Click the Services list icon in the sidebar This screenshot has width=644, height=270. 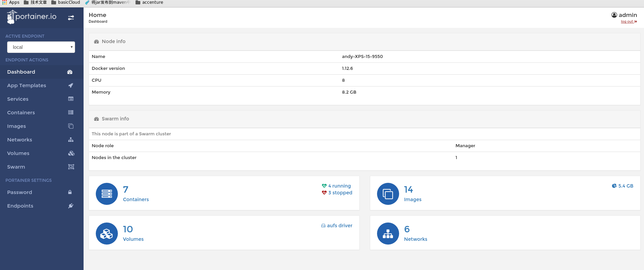pos(71,99)
